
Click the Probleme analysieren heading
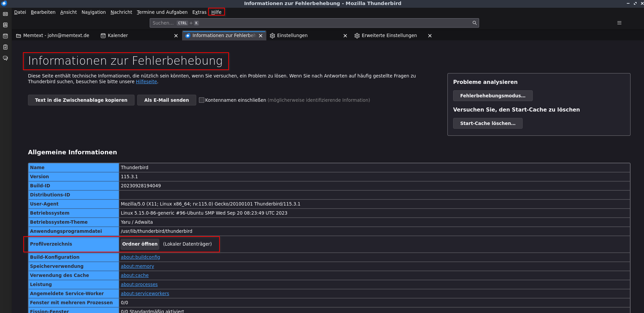[x=485, y=82]
